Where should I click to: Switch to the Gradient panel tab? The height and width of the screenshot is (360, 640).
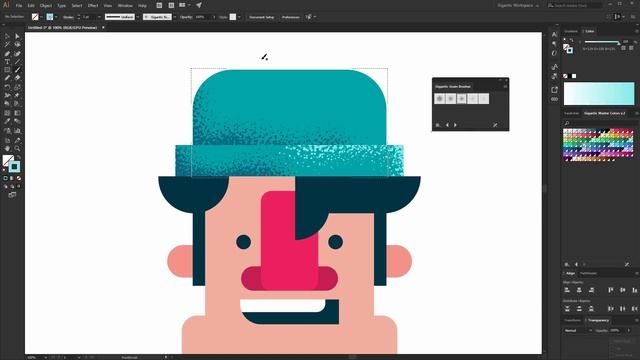[x=571, y=31]
